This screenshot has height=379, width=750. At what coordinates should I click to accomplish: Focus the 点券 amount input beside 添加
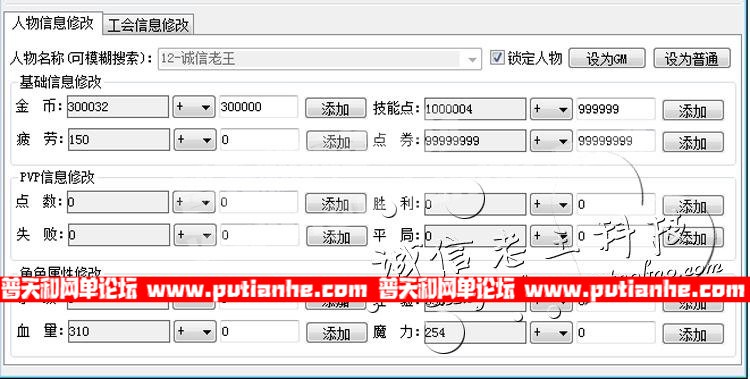point(615,141)
